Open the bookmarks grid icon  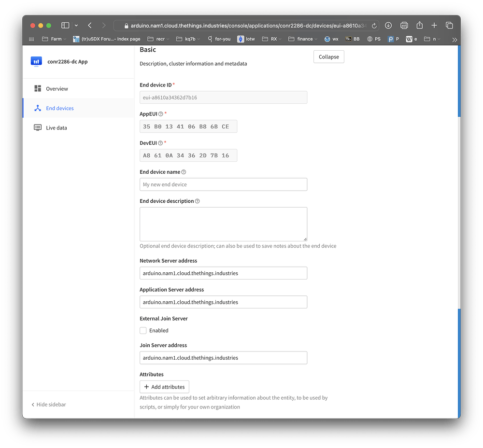(x=31, y=39)
